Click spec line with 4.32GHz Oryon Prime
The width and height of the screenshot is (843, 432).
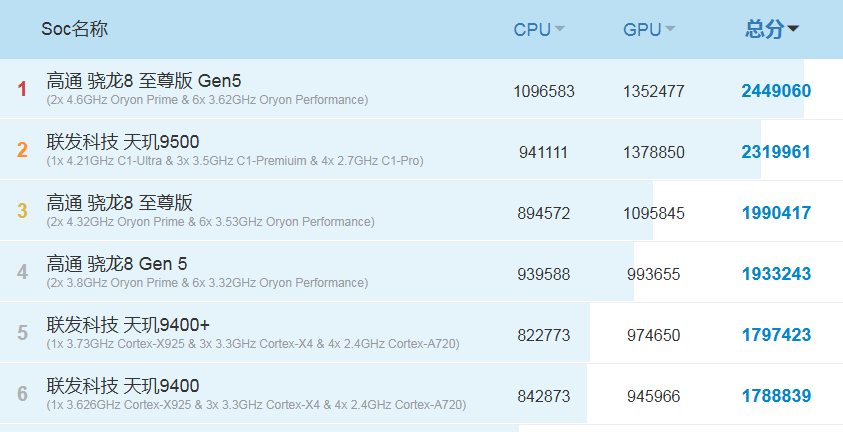click(210, 222)
